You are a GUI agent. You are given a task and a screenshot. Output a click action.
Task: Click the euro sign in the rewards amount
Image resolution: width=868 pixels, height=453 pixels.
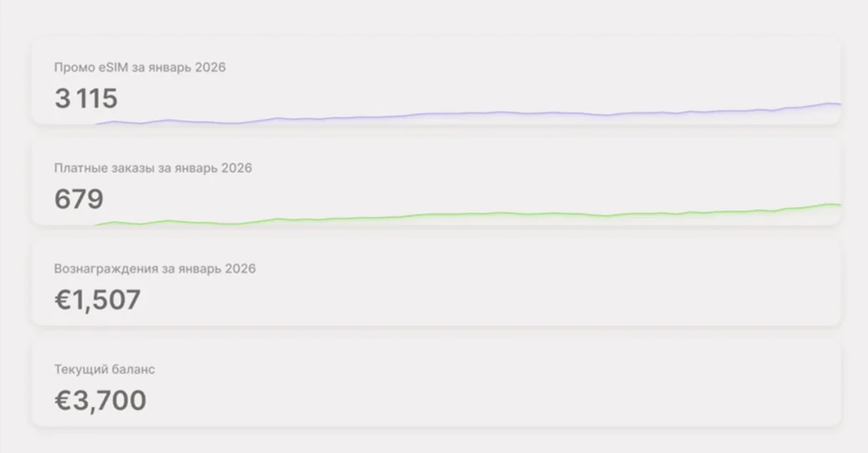click(64, 299)
